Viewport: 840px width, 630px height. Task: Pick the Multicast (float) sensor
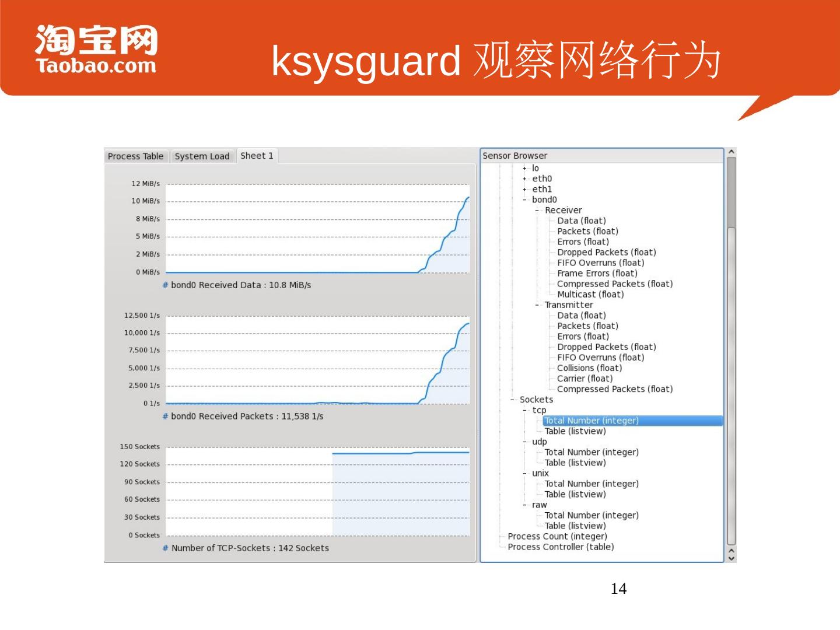[x=590, y=295]
